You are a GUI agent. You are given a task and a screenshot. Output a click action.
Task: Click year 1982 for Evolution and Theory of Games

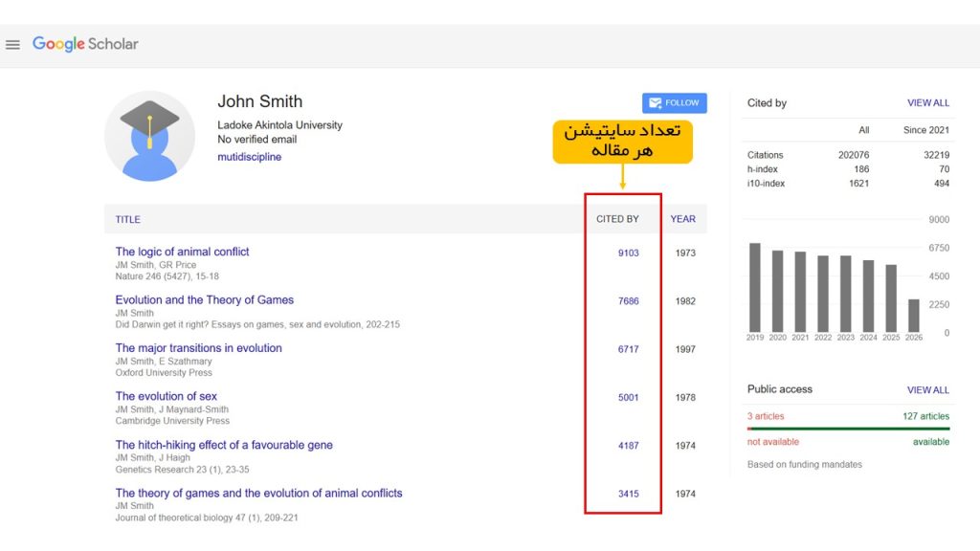pyautogui.click(x=685, y=301)
